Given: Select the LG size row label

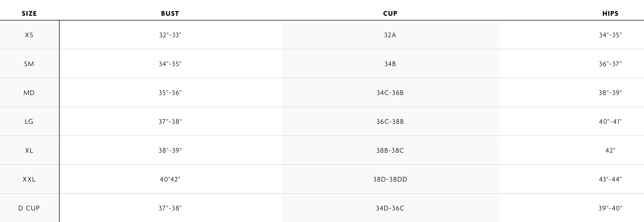Looking at the screenshot, I should tap(29, 122).
